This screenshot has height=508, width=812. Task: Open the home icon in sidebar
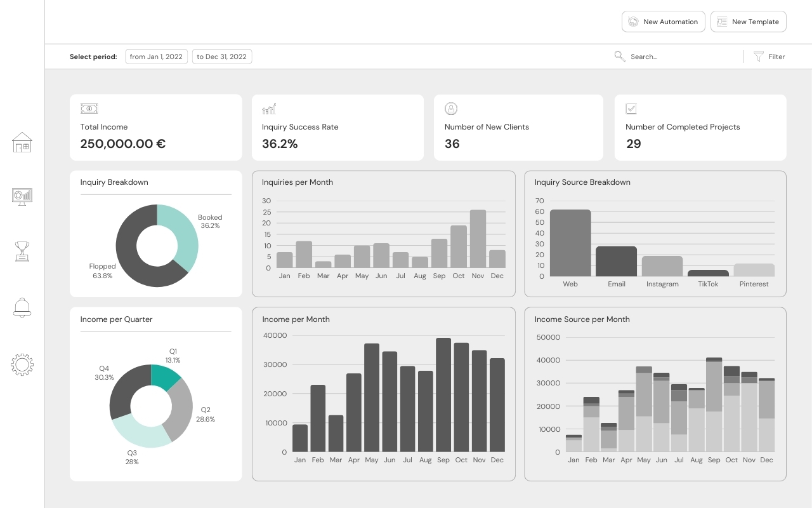(22, 142)
